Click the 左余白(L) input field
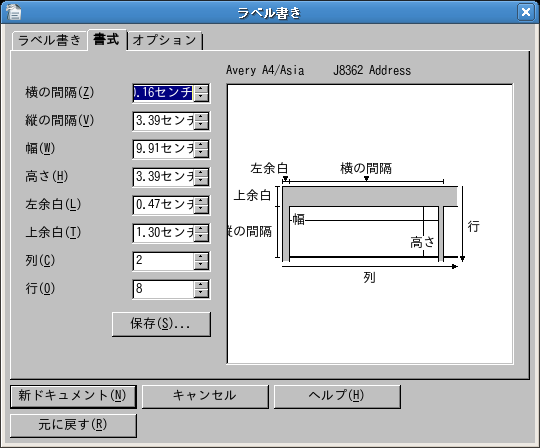This screenshot has width=540, height=448. pyautogui.click(x=163, y=205)
